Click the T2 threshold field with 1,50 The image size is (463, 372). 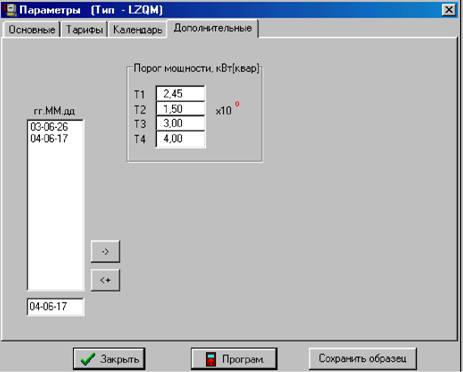(180, 109)
